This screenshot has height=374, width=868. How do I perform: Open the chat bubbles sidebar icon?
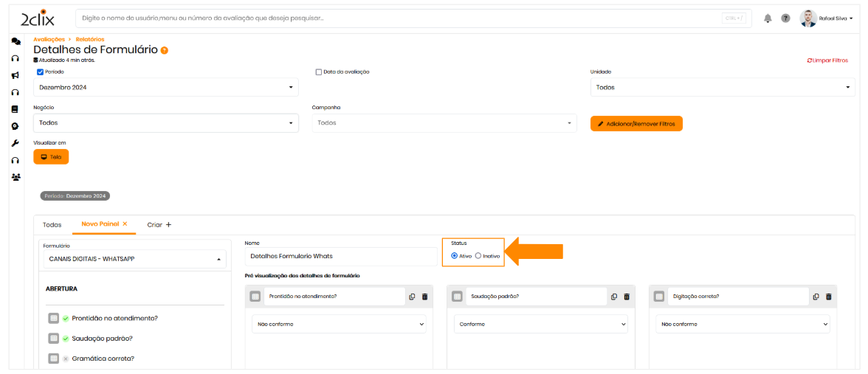pos(15,41)
